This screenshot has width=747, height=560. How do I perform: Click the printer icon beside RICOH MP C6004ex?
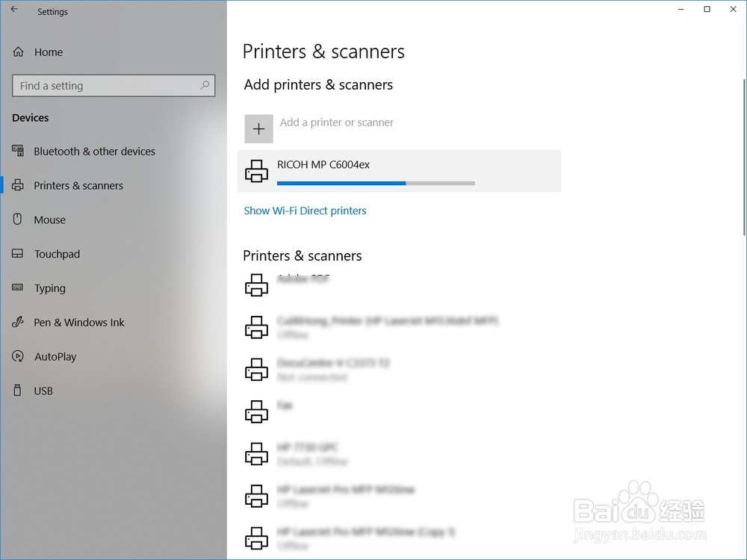(256, 171)
